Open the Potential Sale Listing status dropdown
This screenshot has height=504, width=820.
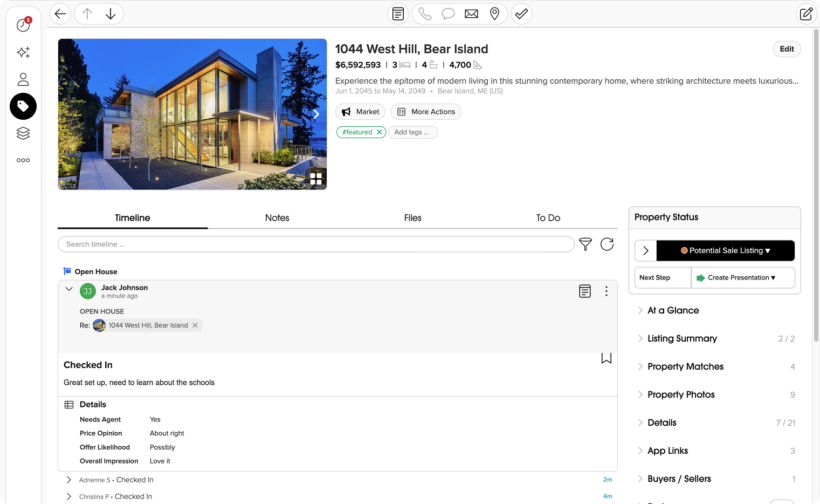[x=725, y=250]
